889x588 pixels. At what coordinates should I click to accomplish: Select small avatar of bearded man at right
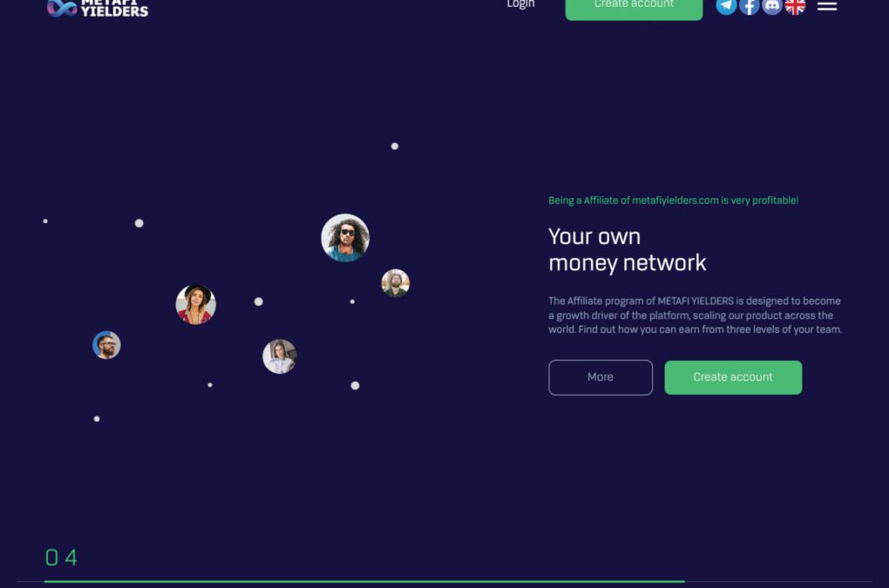pos(395,282)
